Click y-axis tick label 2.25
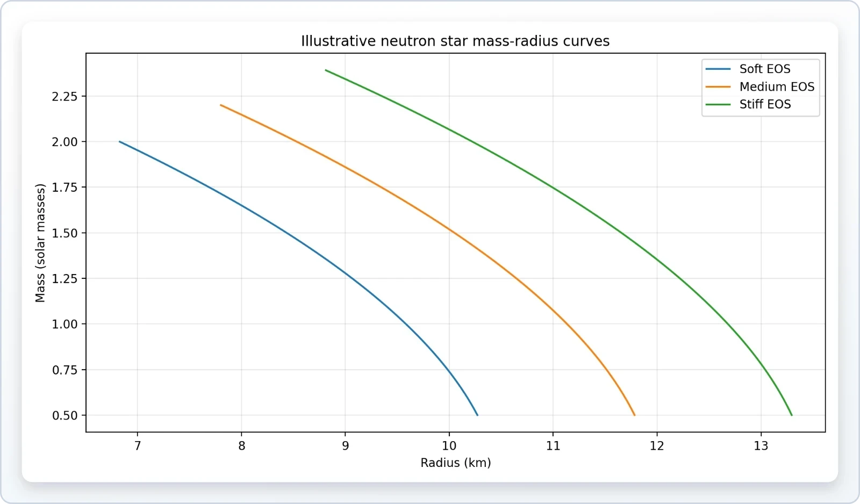Viewport: 860px width, 504px height. click(x=65, y=96)
